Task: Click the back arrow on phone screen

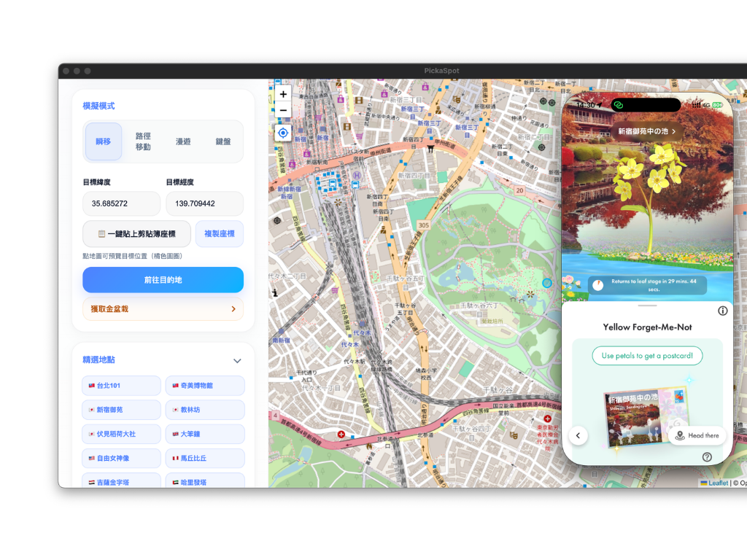Action: click(x=578, y=435)
